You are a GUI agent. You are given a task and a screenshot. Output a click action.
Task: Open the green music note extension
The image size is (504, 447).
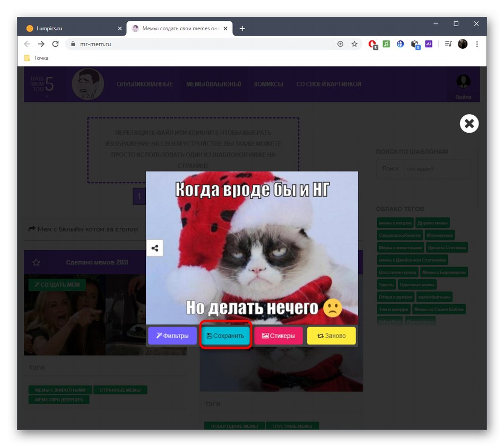click(x=386, y=44)
